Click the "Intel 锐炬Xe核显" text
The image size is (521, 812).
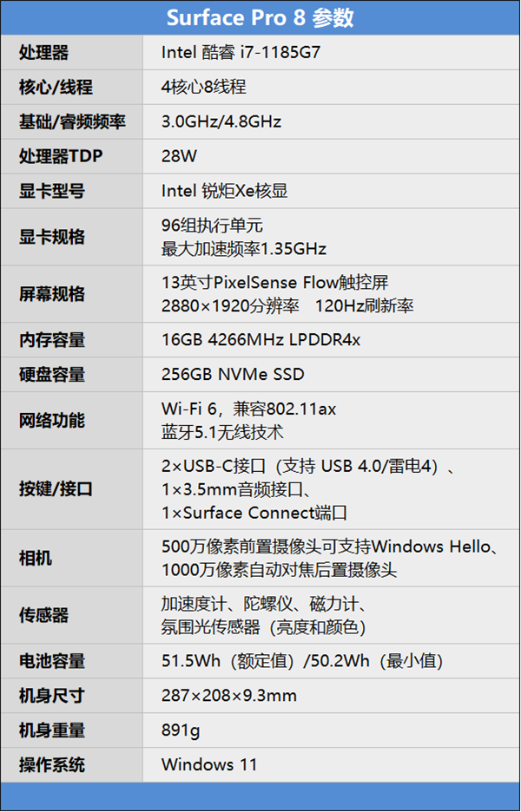point(224,192)
